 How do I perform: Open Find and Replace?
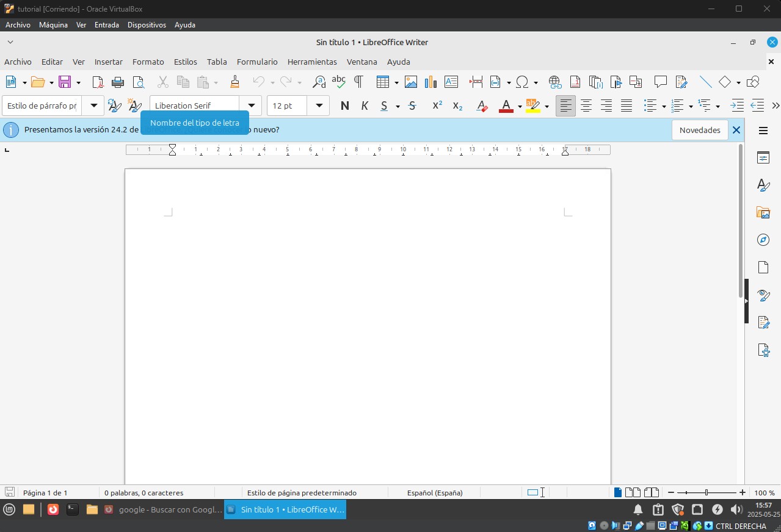tap(319, 82)
